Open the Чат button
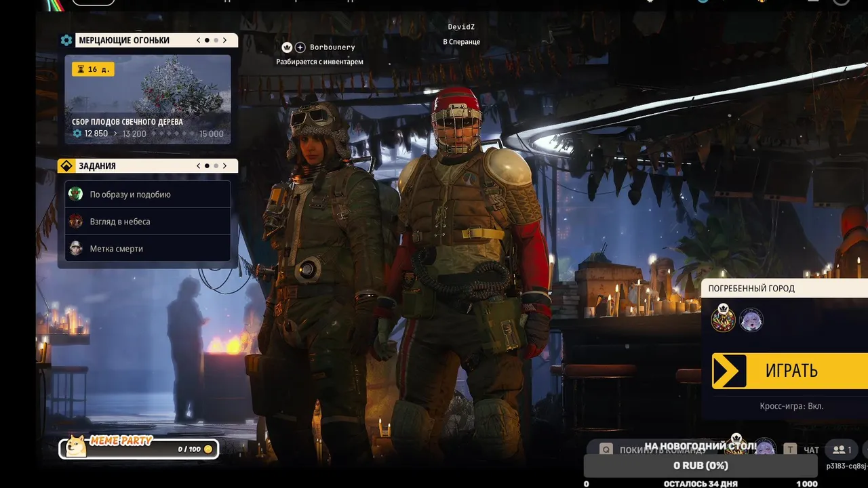Screen dimensions: 868x488 click(811, 449)
